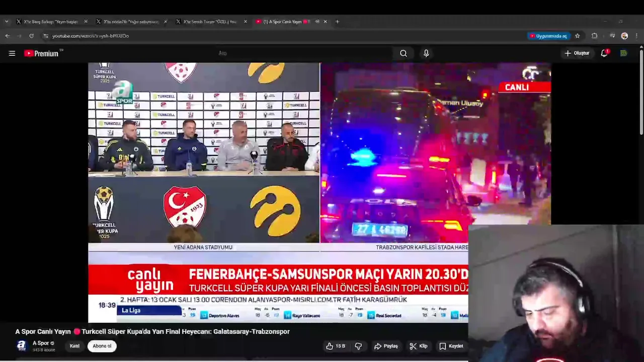Click the Kaydet save button
This screenshot has height=362, width=644.
[x=451, y=346]
